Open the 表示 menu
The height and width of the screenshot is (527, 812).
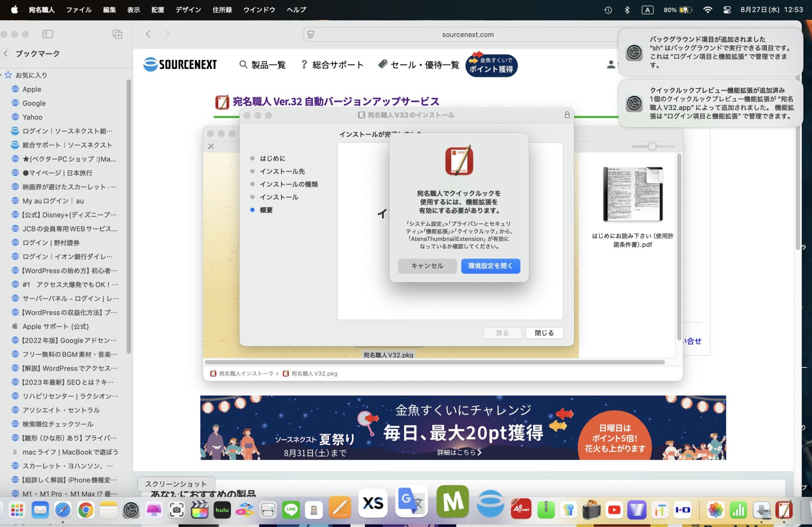point(134,10)
